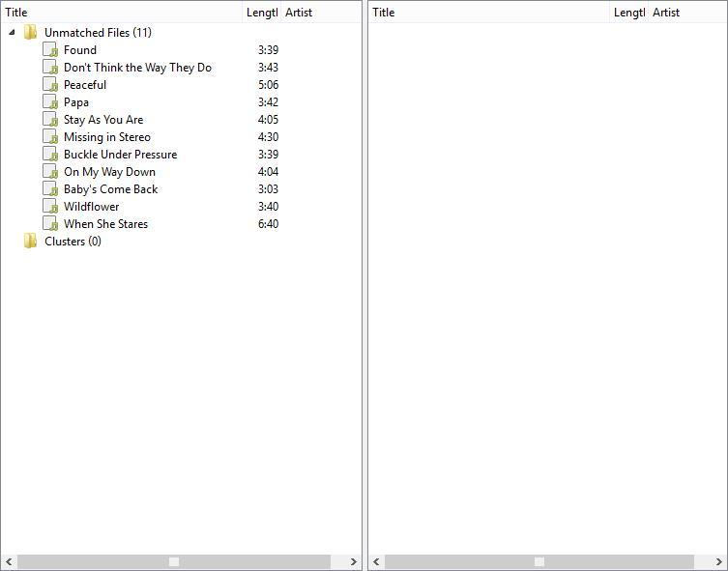Collapse the Unmatched Files folder tree
This screenshot has height=571, width=728.
click(x=12, y=33)
